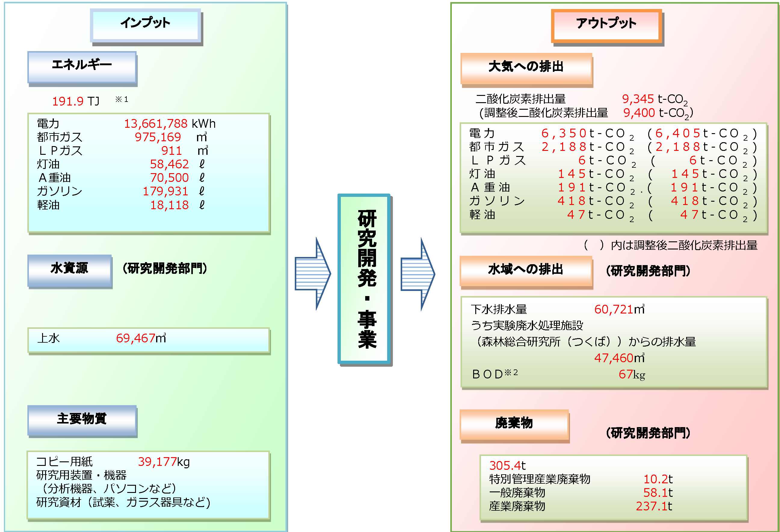The height and width of the screenshot is (532, 780).
Task: Click the 研究用装置・機器 line
Action: click(81, 475)
